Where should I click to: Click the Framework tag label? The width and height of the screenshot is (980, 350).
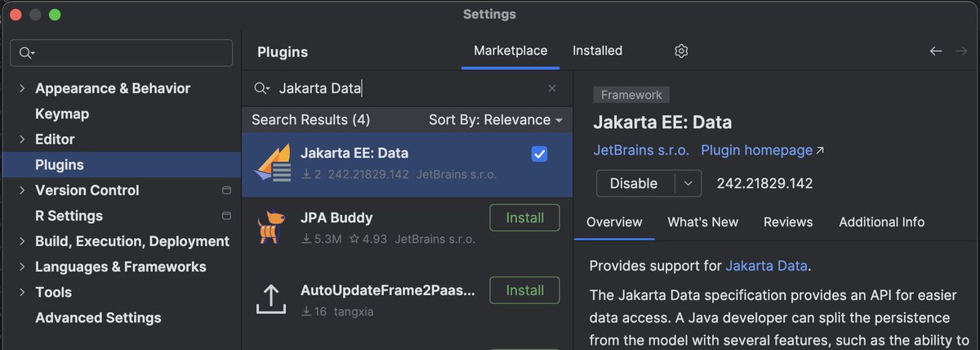pos(631,95)
